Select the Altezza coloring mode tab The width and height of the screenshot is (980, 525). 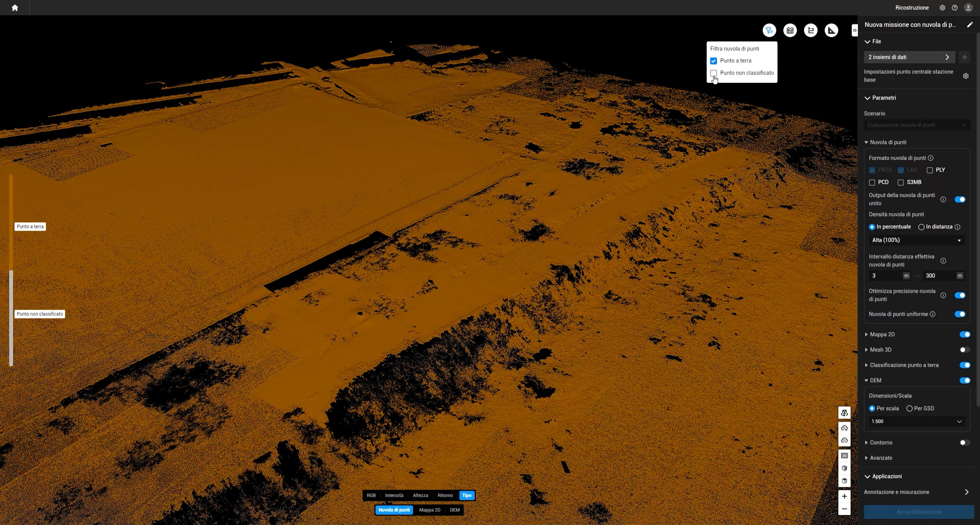pyautogui.click(x=420, y=495)
